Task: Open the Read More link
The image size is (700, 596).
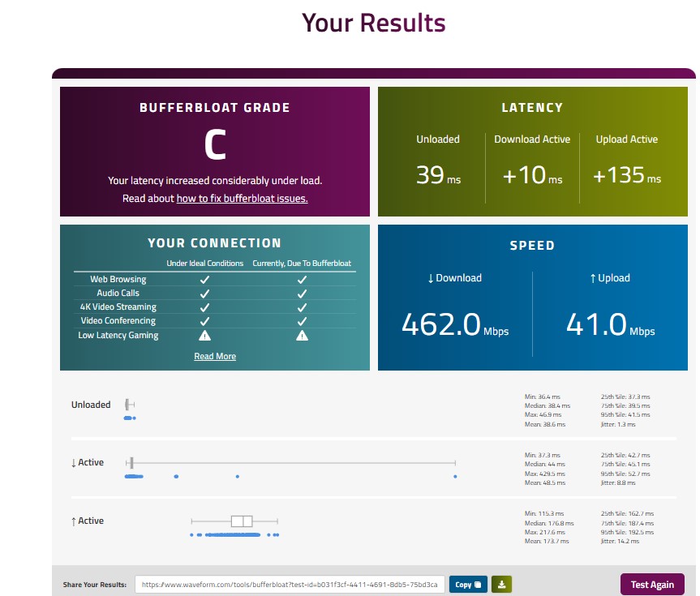Action: (x=215, y=356)
